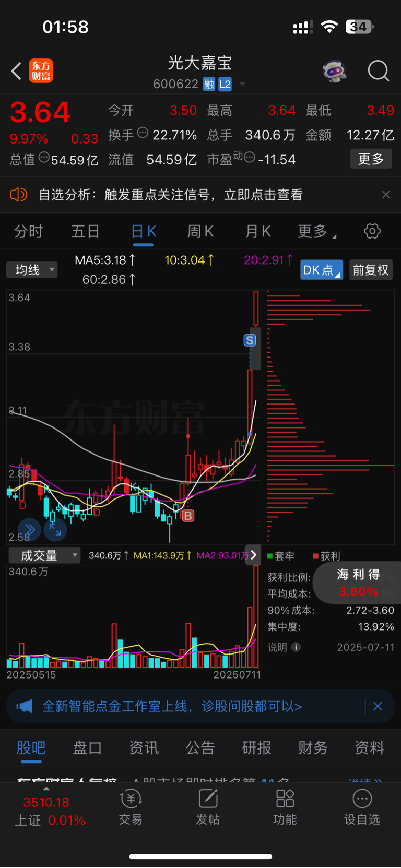The image size is (401, 868).
Task: Tap the yellow 10:3.04 MA label
Action: point(190,260)
